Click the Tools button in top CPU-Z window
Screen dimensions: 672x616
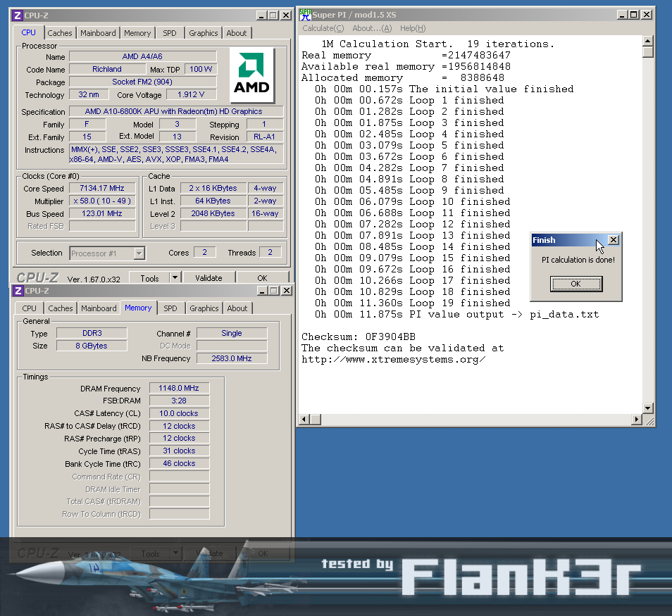coord(149,278)
